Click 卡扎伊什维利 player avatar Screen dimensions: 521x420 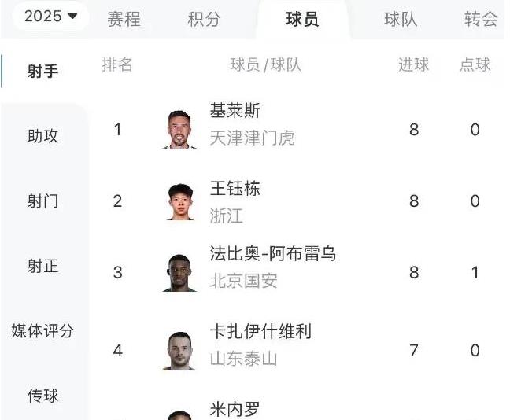point(179,351)
